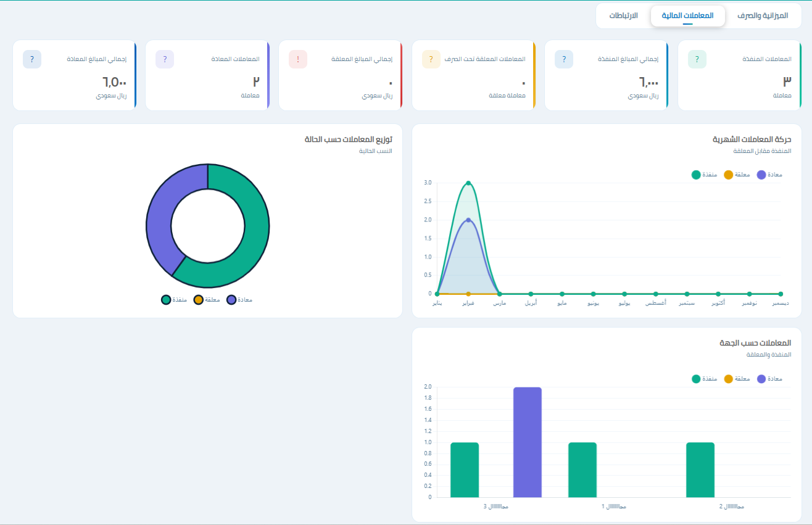Viewport: 812px width, 525px height.
Task: Click the purple icon on المعاملات المعادة card
Action: [x=165, y=59]
